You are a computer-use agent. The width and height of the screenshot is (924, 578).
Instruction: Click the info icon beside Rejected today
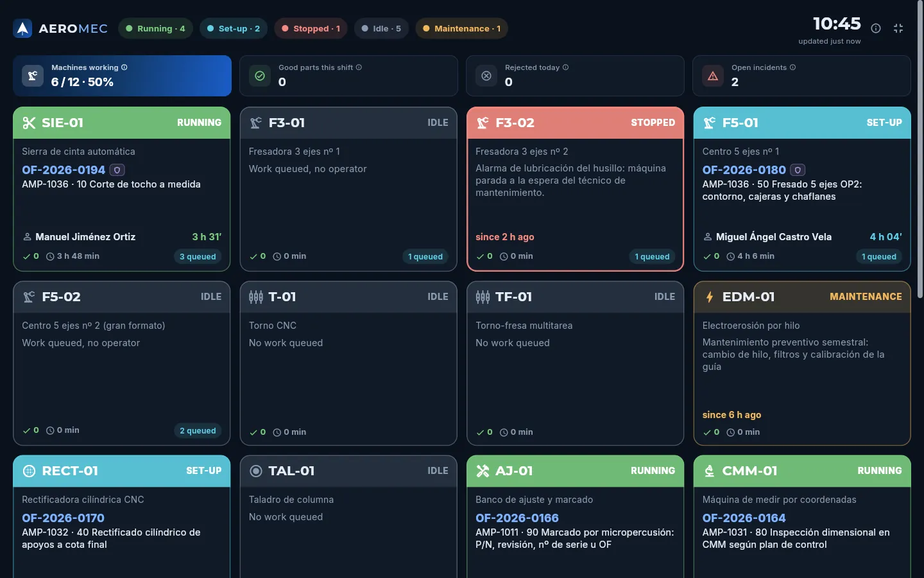pos(565,67)
